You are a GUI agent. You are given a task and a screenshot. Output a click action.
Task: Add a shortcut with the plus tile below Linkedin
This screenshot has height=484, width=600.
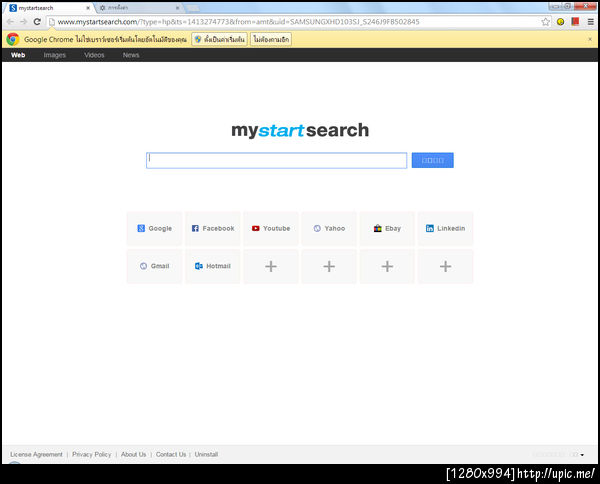(x=445, y=266)
